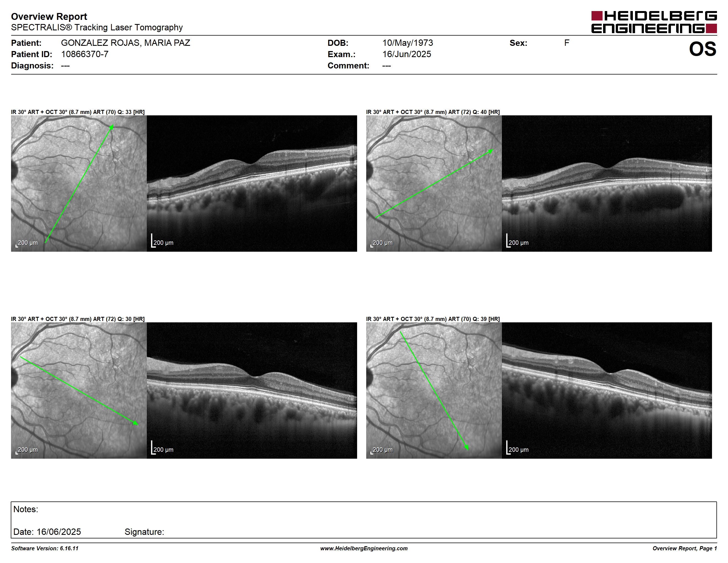Click the scan caption ending Q: 30 [HR]
Image resolution: width=728 pixels, height=563 pixels.
coord(78,319)
